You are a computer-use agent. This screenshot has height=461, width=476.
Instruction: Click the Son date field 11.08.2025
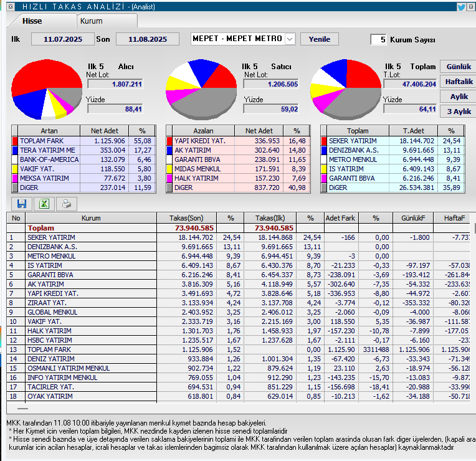pos(148,39)
